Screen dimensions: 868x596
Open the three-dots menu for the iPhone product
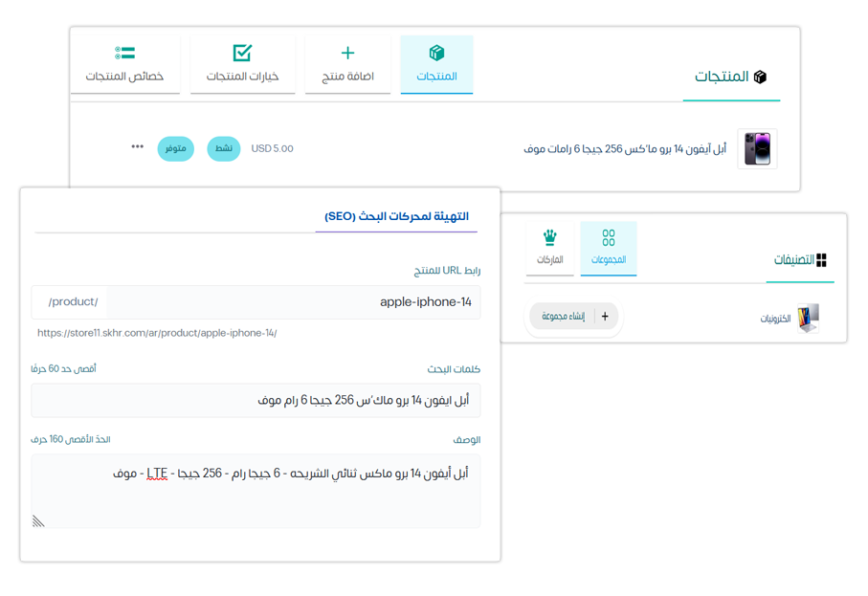138,147
